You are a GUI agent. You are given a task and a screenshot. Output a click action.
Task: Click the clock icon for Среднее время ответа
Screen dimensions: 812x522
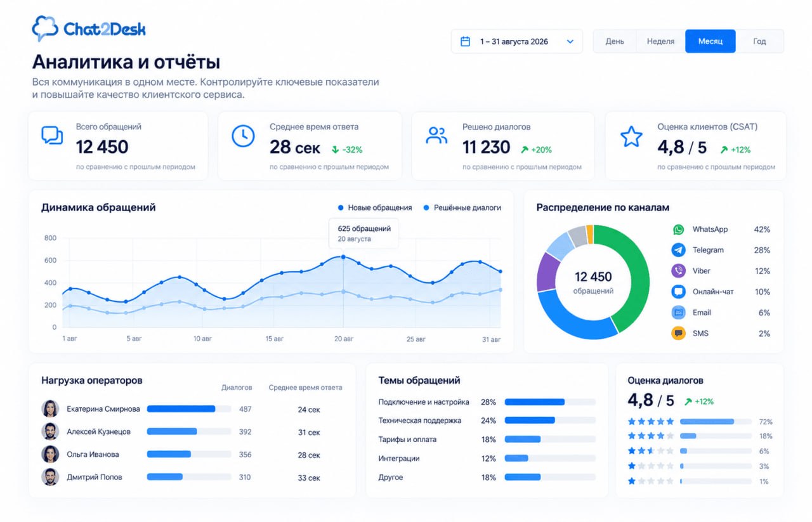(243, 136)
